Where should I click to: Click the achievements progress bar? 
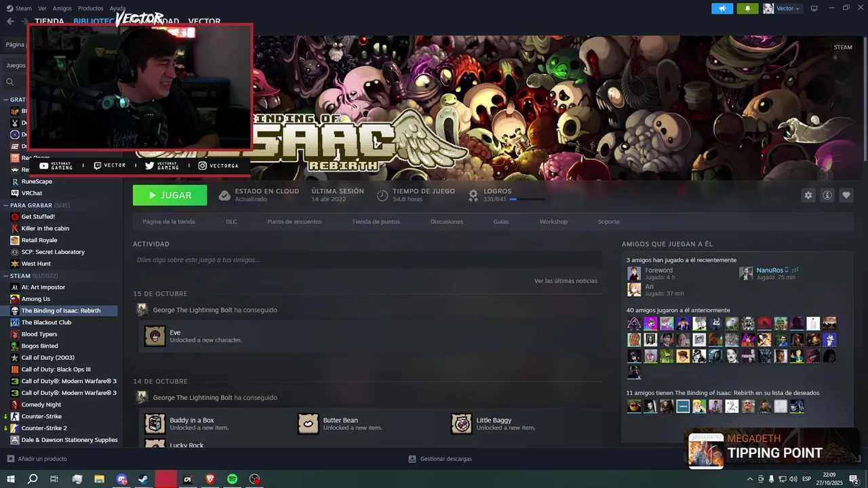point(527,200)
